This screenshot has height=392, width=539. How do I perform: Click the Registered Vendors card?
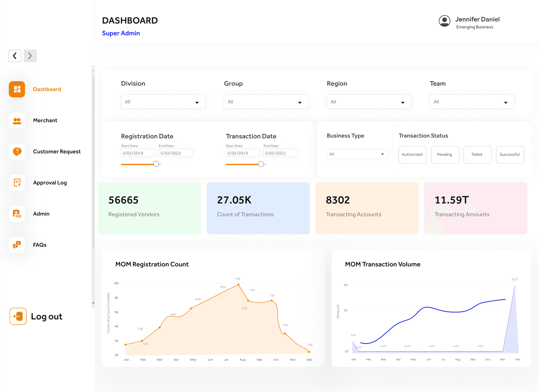point(150,208)
